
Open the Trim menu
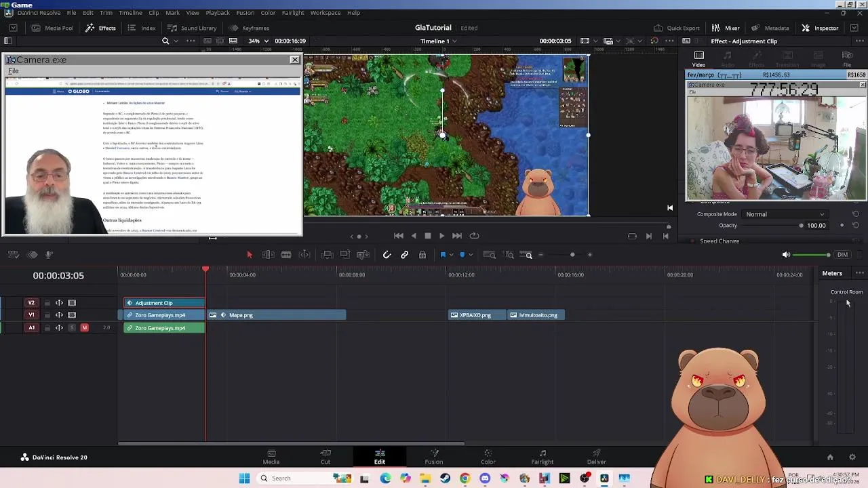pyautogui.click(x=106, y=13)
